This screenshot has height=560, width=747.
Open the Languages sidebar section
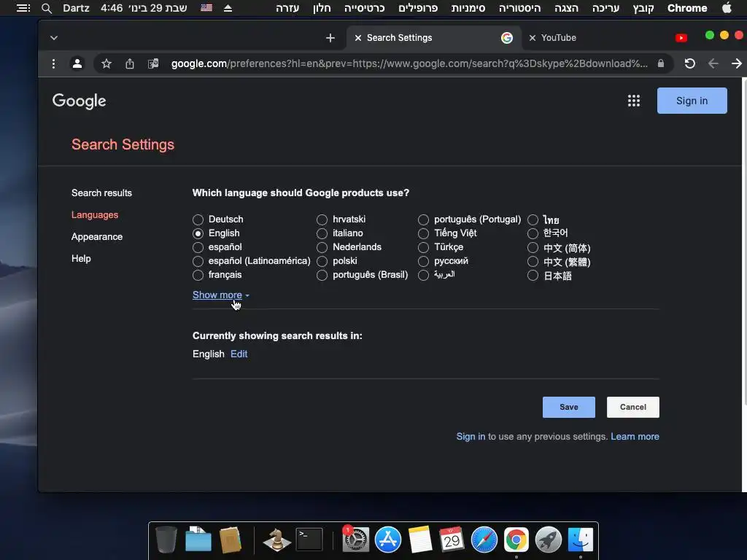pyautogui.click(x=95, y=215)
